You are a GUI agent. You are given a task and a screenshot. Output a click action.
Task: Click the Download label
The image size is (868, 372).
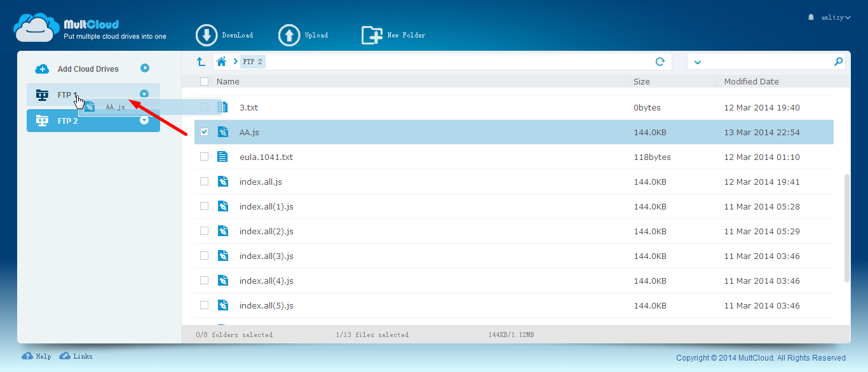(x=238, y=36)
